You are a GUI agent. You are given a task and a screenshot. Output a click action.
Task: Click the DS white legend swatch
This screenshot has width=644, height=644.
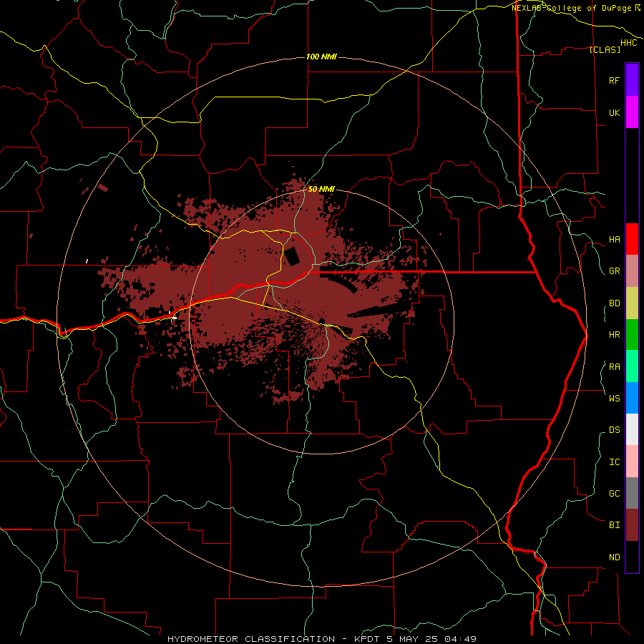click(632, 429)
